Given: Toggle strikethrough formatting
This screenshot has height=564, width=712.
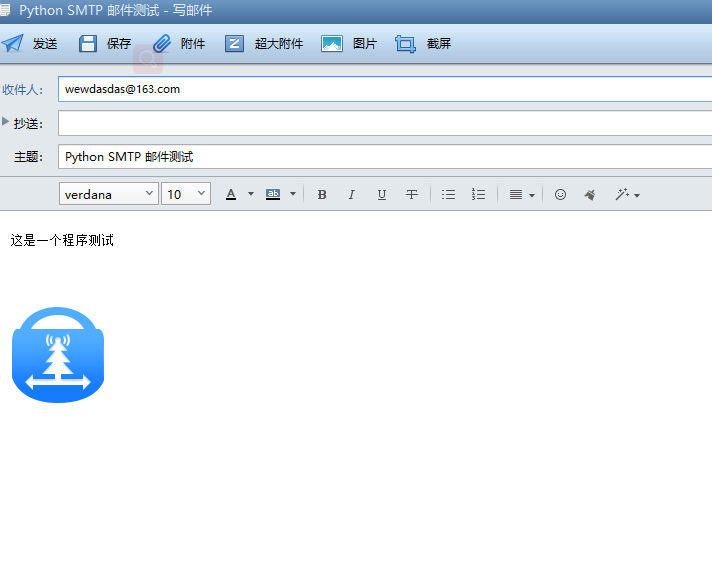Looking at the screenshot, I should coord(412,195).
